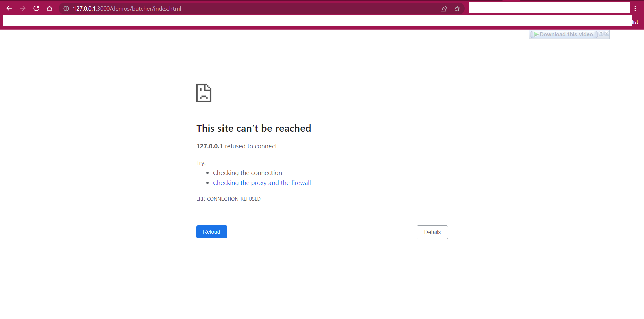Click the forward navigation arrow
The width and height of the screenshot is (644, 319).
pyautogui.click(x=22, y=8)
